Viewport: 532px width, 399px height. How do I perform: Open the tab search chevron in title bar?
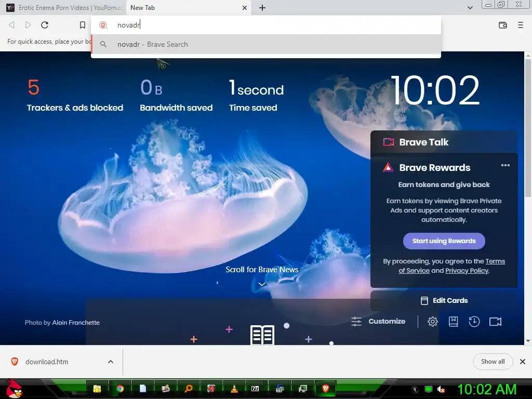[x=470, y=8]
